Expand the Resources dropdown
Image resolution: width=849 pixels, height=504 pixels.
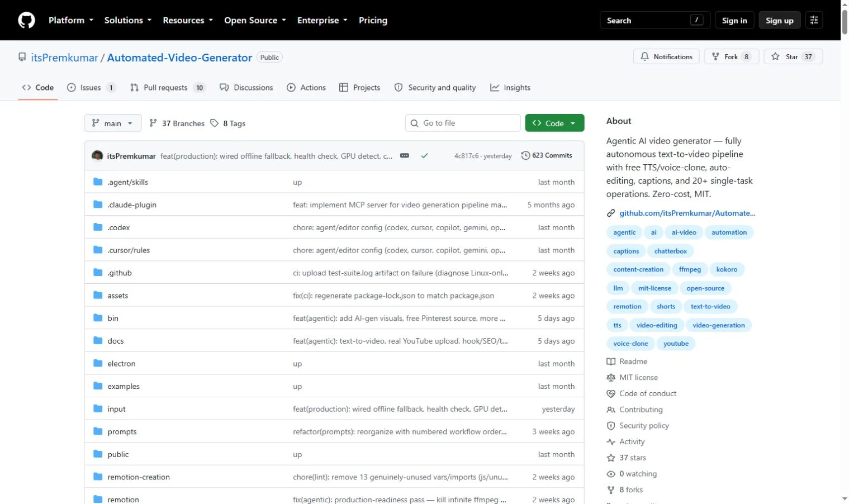188,20
